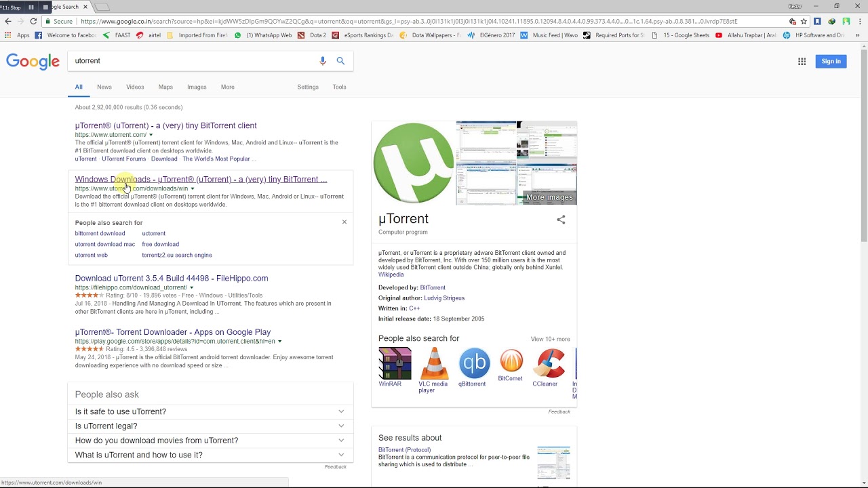Image resolution: width=868 pixels, height=488 pixels.
Task: Open the HP Software and Drivers bookmark
Action: coord(814,35)
